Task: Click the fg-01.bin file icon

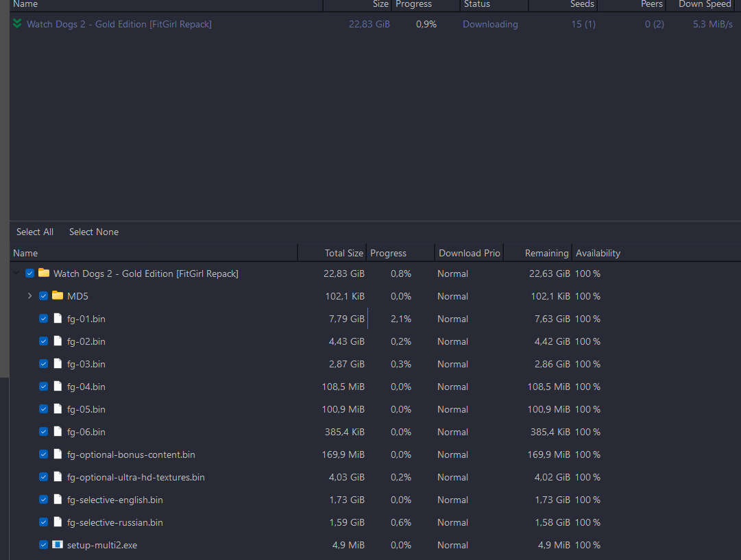Action: click(58, 318)
